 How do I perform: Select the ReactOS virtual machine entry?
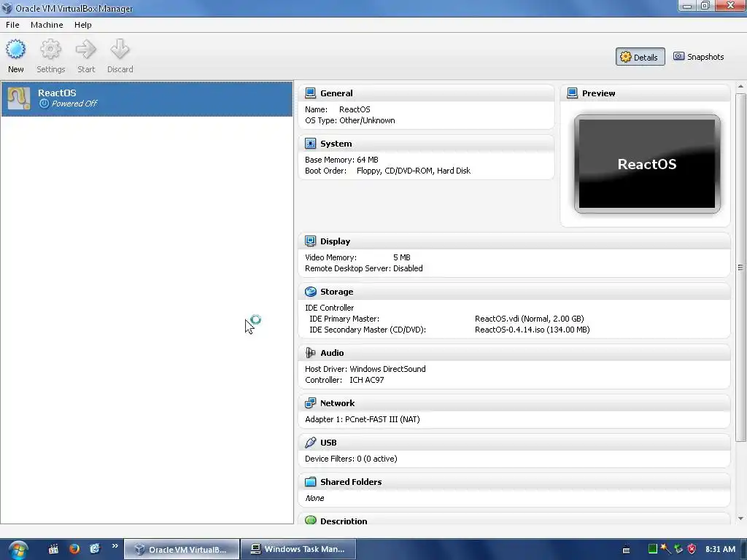147,98
